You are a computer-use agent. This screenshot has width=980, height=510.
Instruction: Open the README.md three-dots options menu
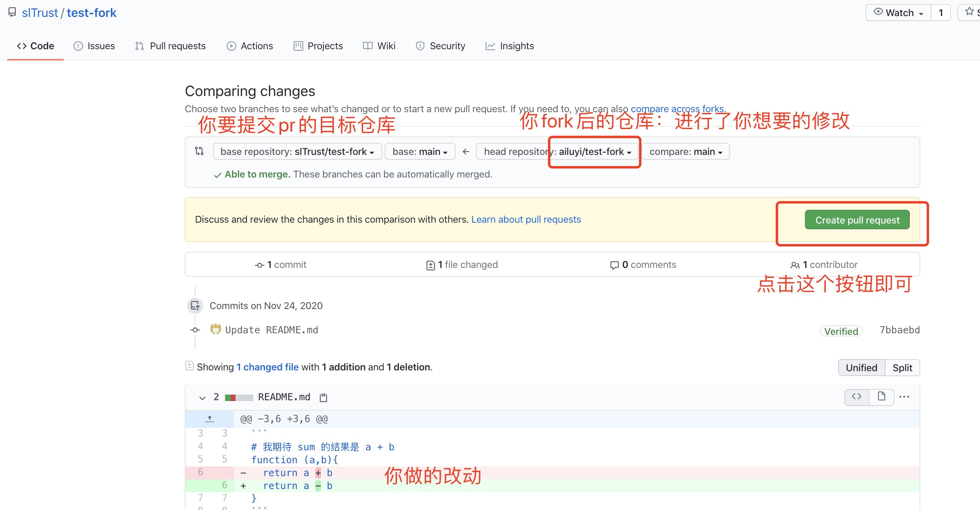point(904,397)
